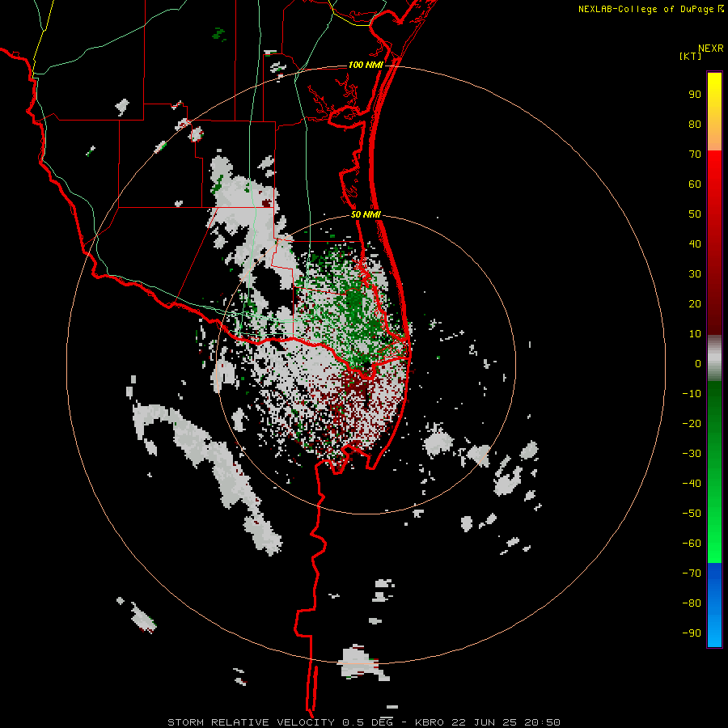Screen dimensions: 728x728
Task: Click the -50 value on the velocity scale
Action: (x=692, y=514)
